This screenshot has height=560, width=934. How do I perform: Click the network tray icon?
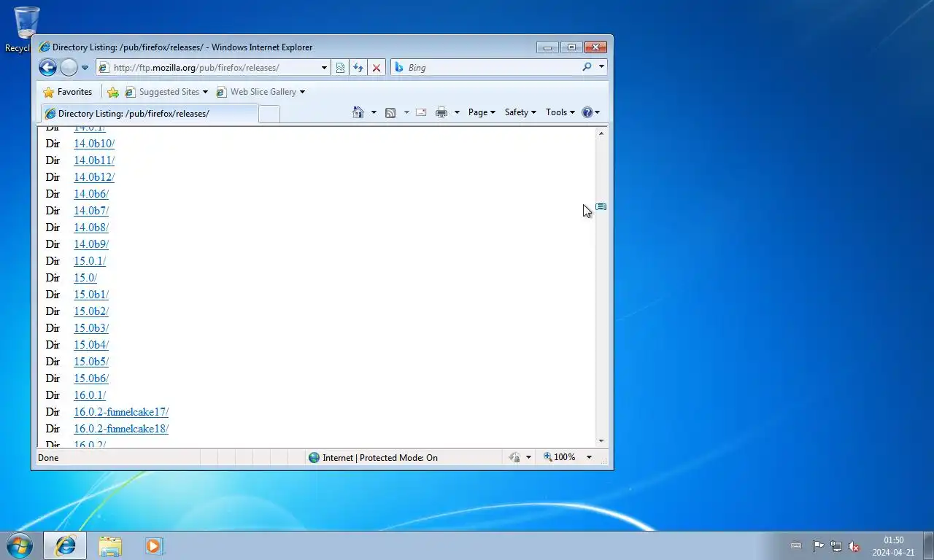pos(836,546)
